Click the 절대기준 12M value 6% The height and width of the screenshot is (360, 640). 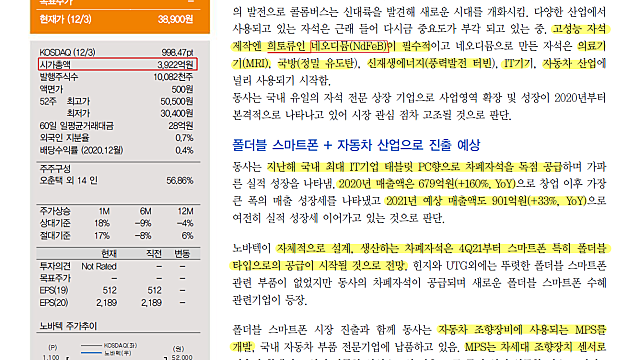click(x=187, y=236)
